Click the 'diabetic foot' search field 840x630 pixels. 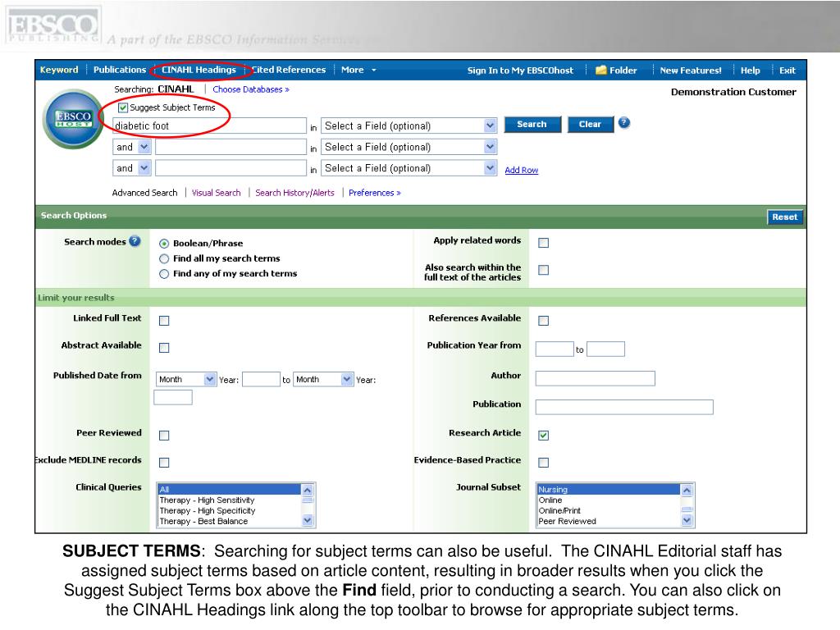click(209, 126)
